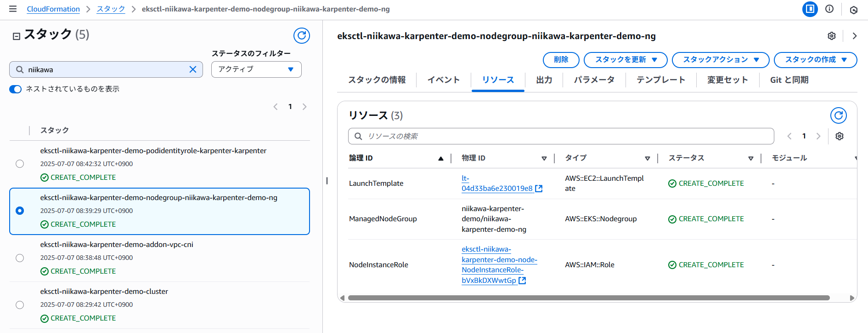868x333 pixels.
Task: Open the LaunchTemplate external link icon
Action: (x=539, y=189)
